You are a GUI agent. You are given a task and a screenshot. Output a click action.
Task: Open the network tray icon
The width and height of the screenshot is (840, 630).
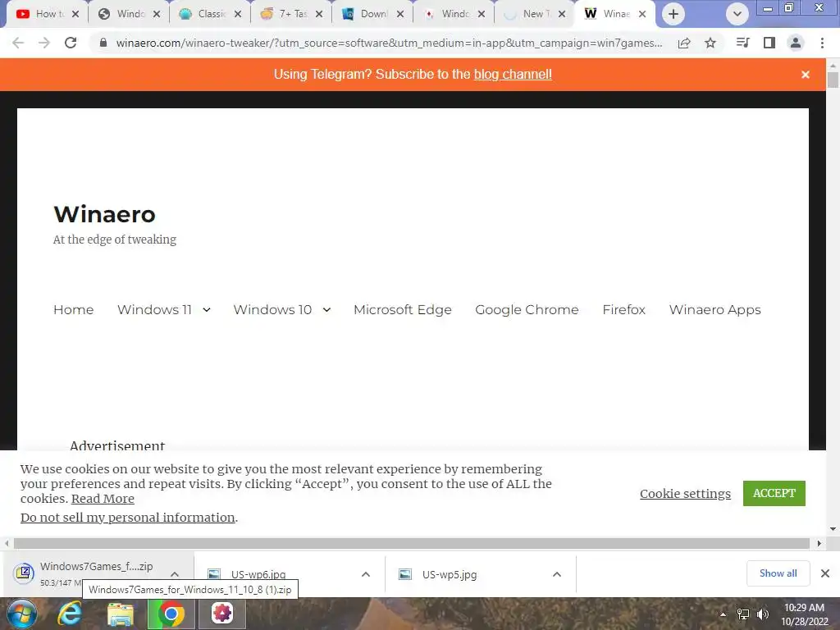click(x=743, y=614)
